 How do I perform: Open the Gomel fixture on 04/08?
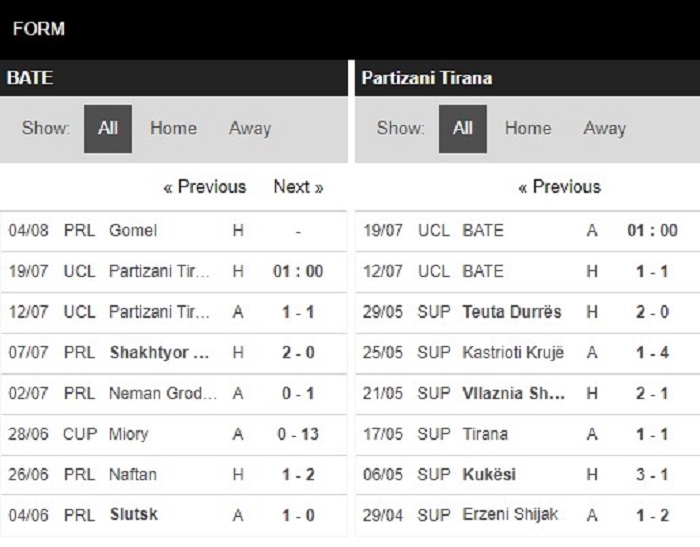pos(173,231)
